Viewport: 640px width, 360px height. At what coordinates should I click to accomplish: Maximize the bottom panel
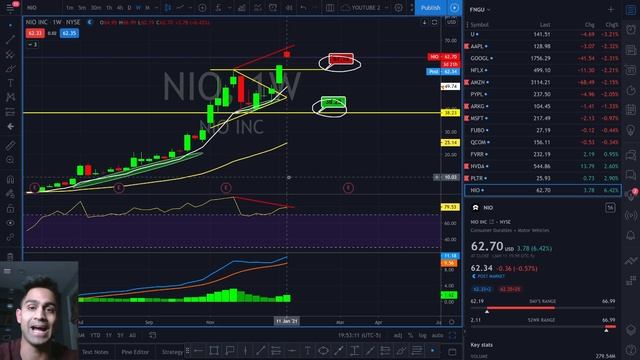click(452, 351)
